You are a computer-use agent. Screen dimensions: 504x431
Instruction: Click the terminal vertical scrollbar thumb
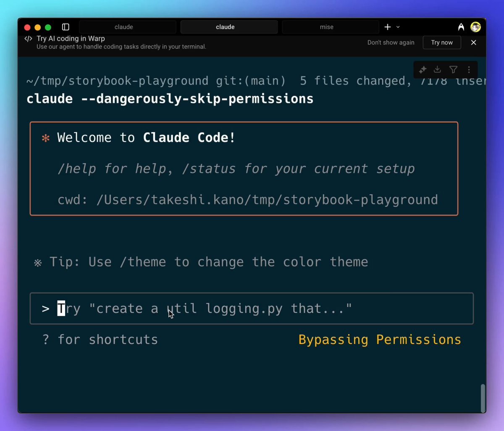483,397
